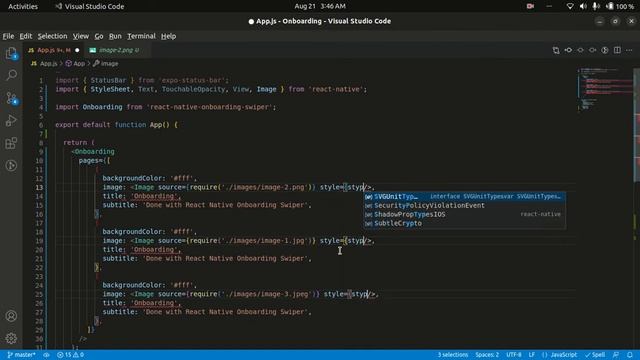
Task: Open the Source Control view icon
Action: pos(11,98)
